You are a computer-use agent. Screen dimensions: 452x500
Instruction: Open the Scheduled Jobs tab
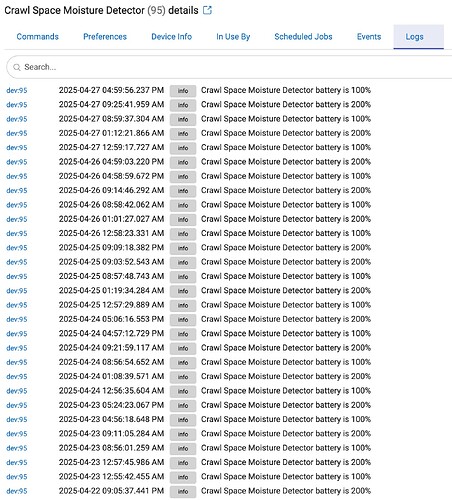point(303,37)
